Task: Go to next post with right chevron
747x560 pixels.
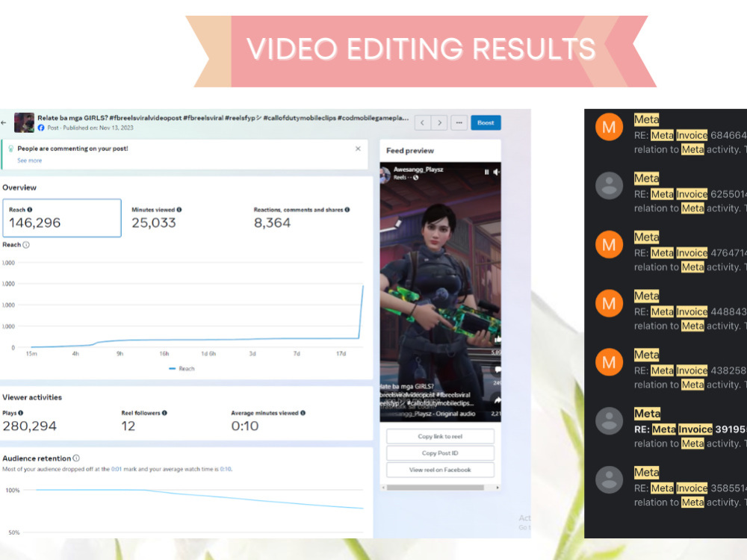Action: [x=439, y=123]
